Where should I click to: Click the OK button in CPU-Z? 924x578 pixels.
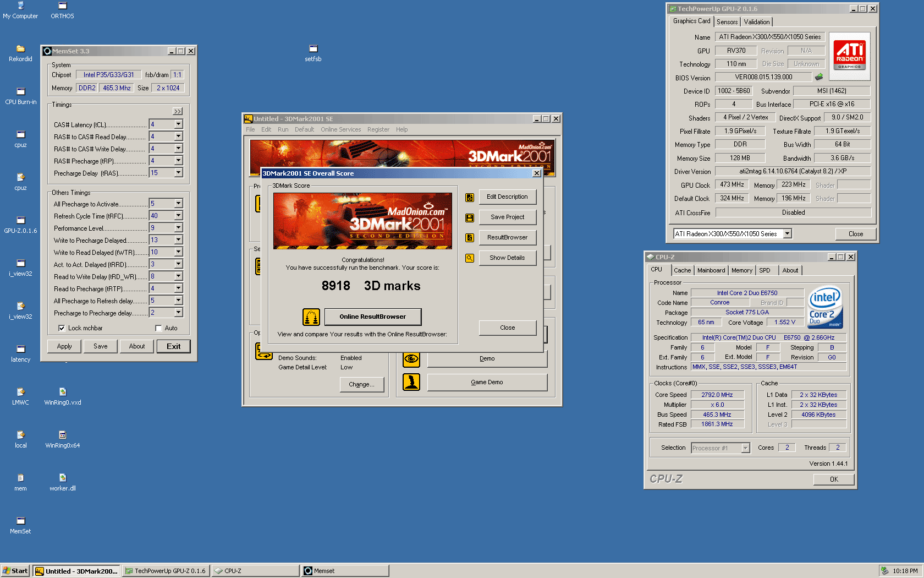834,479
